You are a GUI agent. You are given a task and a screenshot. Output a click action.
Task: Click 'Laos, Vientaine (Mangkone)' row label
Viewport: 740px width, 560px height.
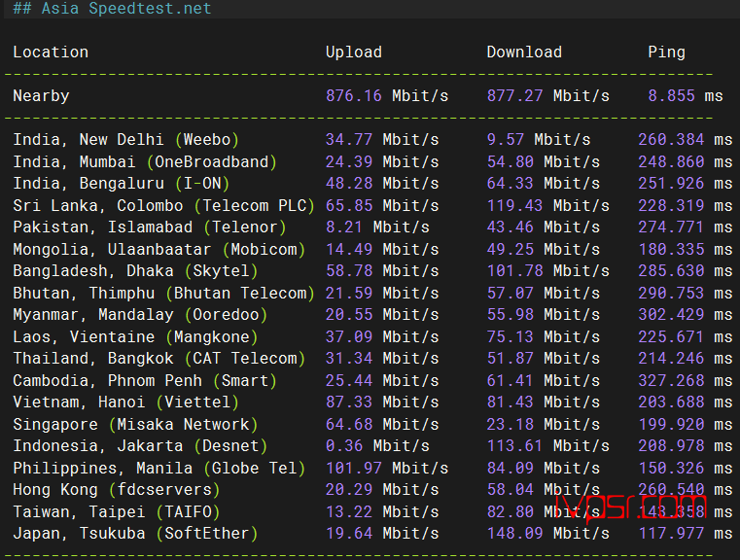click(135, 337)
